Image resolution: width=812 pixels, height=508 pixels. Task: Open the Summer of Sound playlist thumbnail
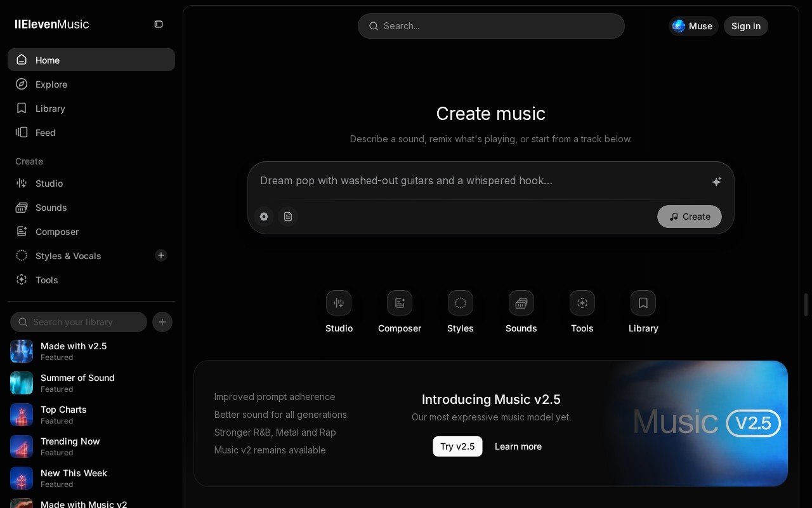(22, 383)
